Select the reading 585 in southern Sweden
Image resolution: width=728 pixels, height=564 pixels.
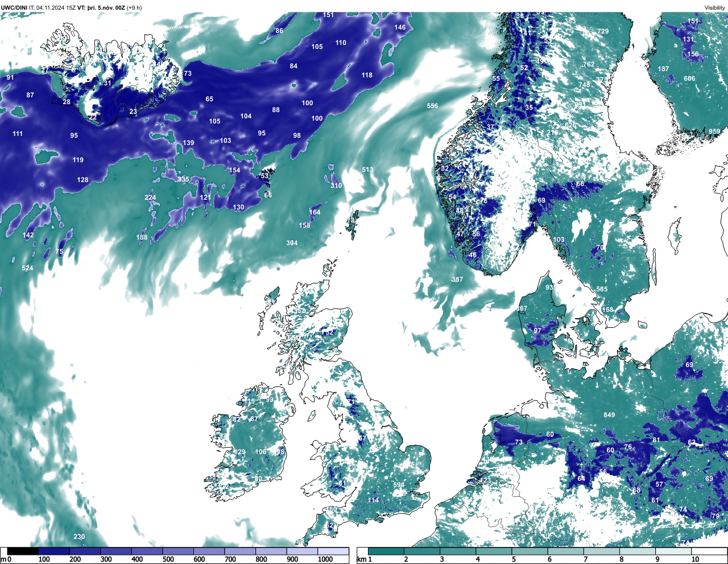tap(602, 289)
